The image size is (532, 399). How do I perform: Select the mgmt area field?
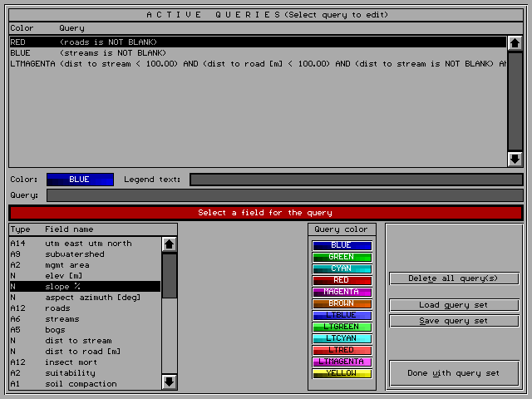[85, 265]
